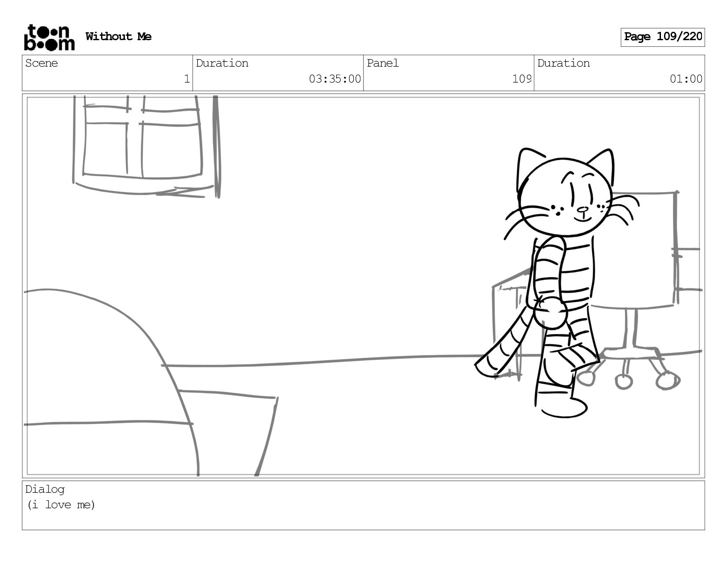Click the Panel label cell
728x563 pixels.
click(449, 73)
